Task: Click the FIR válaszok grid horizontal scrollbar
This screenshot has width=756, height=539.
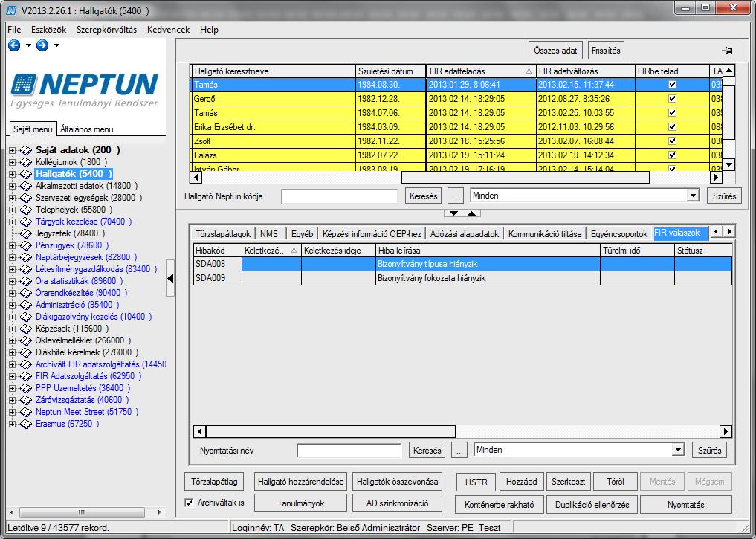Action: click(x=331, y=431)
